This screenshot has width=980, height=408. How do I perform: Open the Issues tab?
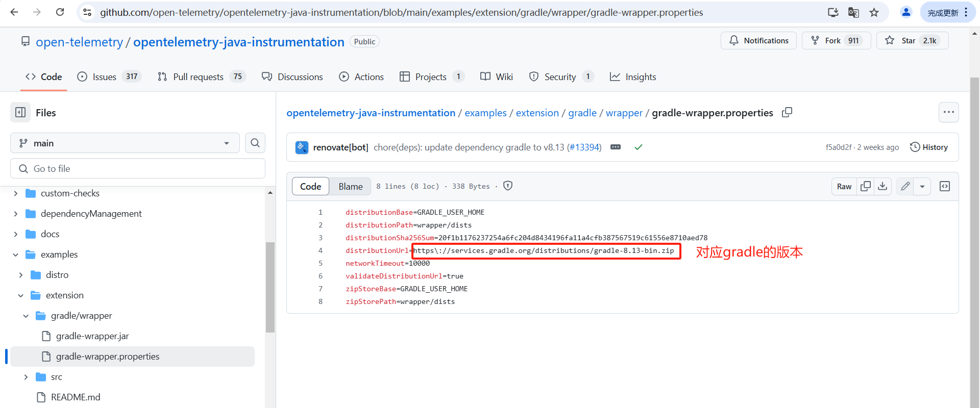109,76
